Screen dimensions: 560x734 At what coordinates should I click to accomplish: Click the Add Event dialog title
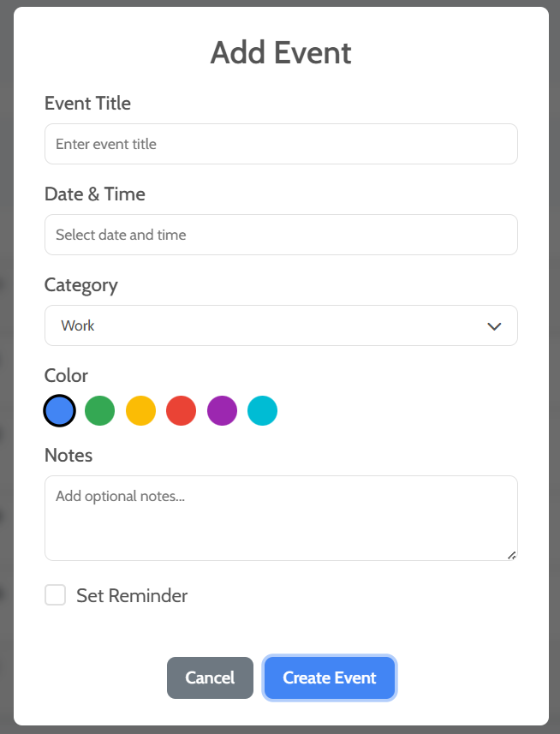point(280,53)
